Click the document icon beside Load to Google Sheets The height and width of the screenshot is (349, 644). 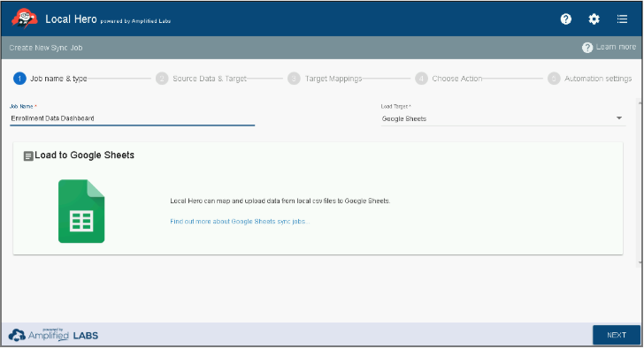click(28, 156)
